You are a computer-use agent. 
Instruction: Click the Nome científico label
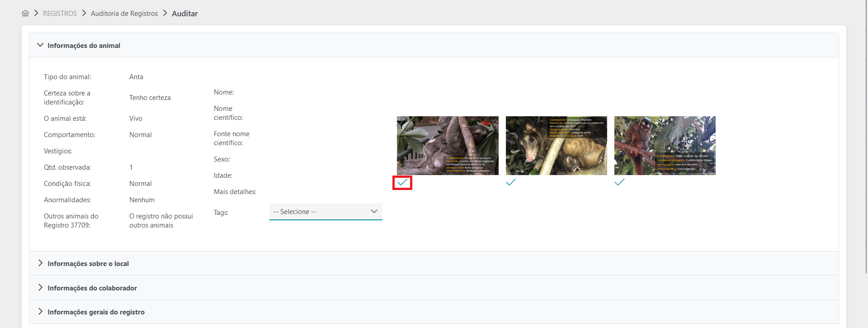228,113
